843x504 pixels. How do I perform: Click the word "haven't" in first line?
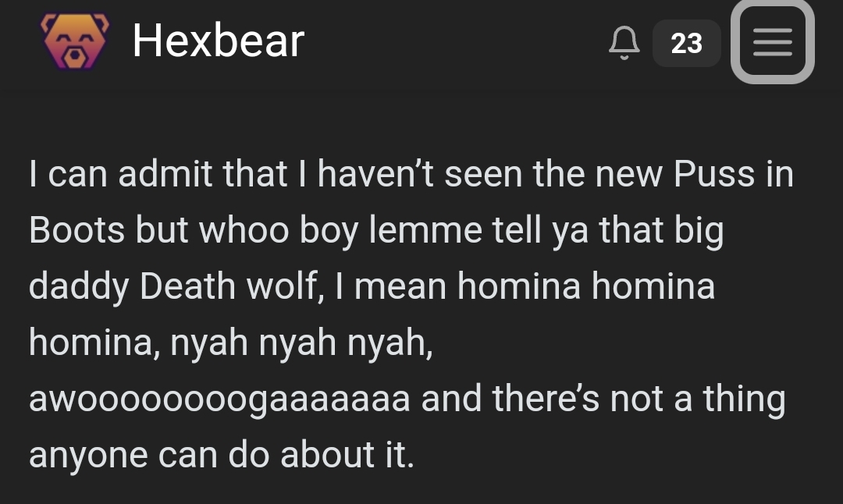(x=375, y=174)
